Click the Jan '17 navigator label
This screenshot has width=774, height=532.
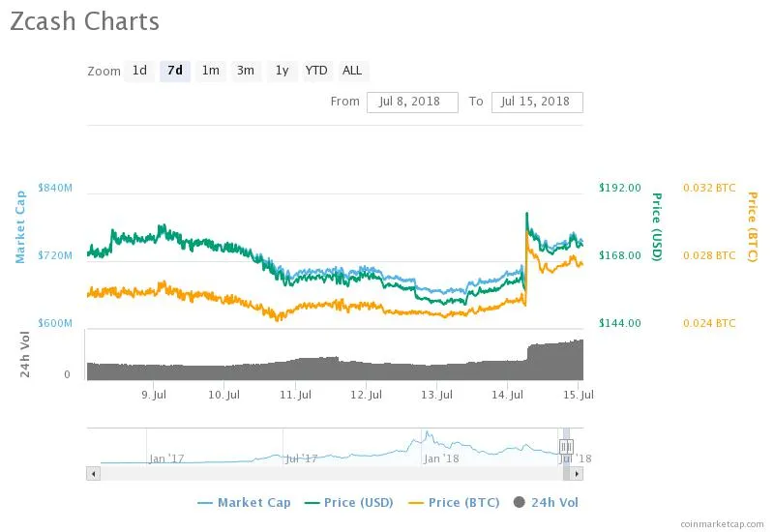(x=166, y=458)
